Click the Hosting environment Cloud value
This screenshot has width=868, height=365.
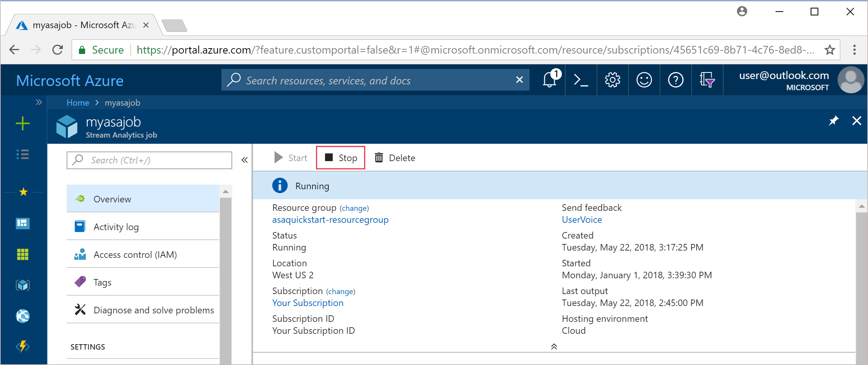(574, 331)
